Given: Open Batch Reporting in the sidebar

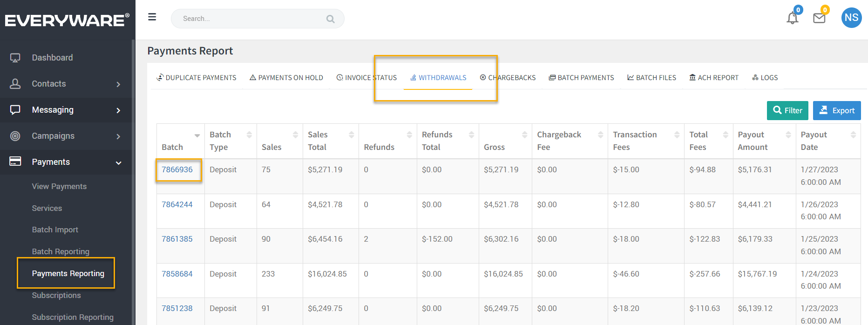Looking at the screenshot, I should tap(61, 251).
